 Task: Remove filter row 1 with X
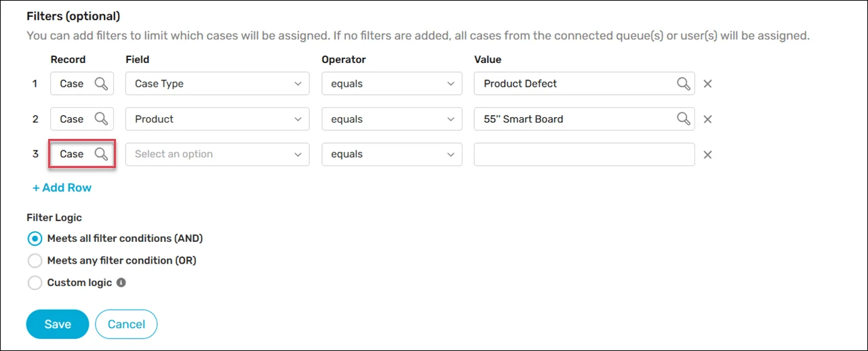[x=707, y=84]
